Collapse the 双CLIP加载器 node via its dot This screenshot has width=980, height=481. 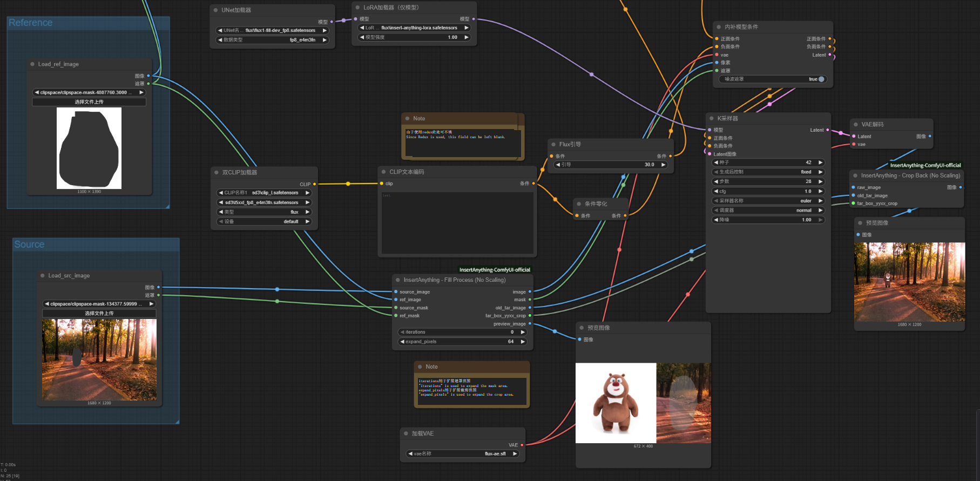point(217,172)
